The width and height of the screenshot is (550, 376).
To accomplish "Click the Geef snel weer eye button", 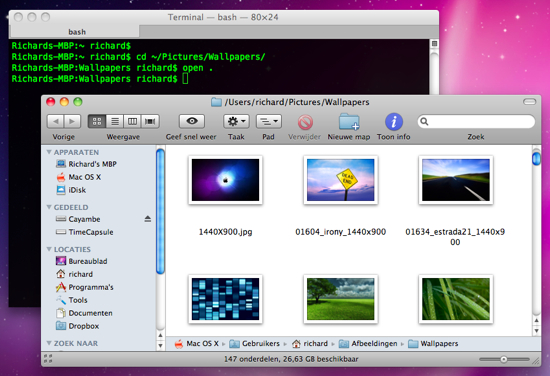I will point(192,121).
